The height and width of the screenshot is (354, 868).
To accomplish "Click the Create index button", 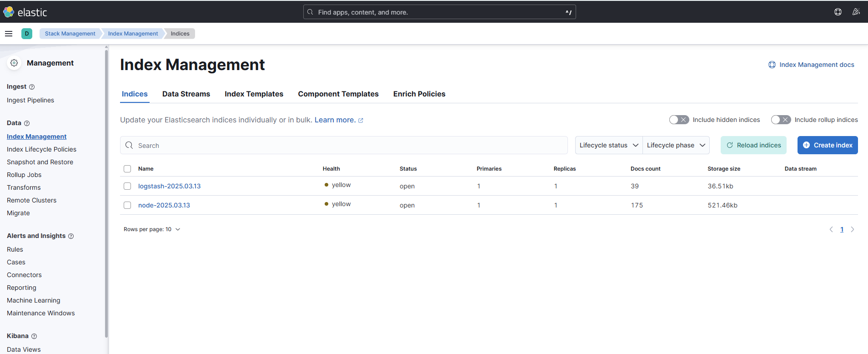I will (827, 145).
